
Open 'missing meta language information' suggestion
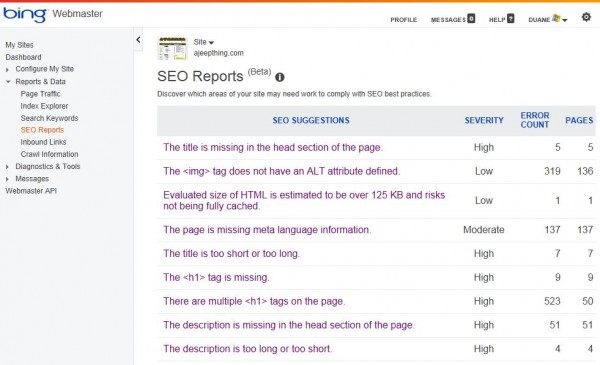[267, 230]
